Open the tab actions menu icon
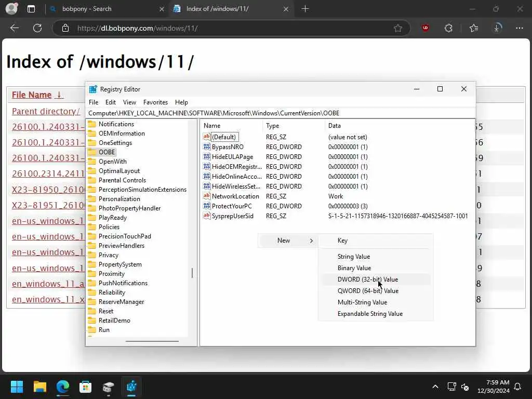 click(31, 9)
